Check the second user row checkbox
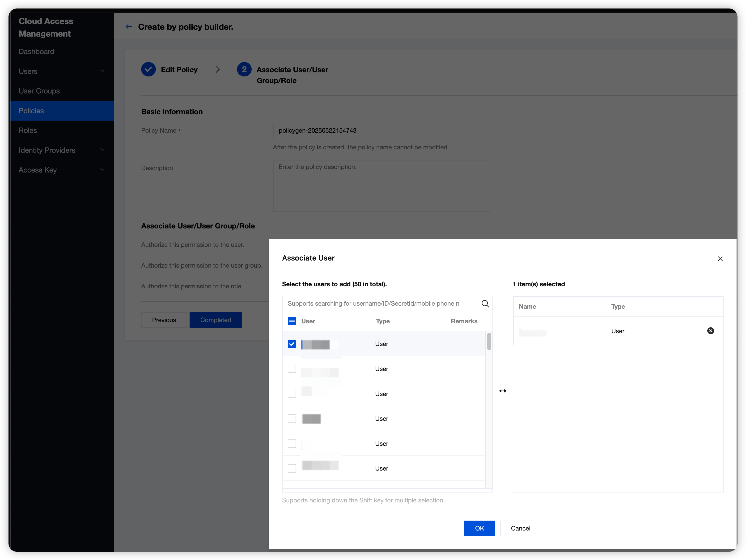 292,369
